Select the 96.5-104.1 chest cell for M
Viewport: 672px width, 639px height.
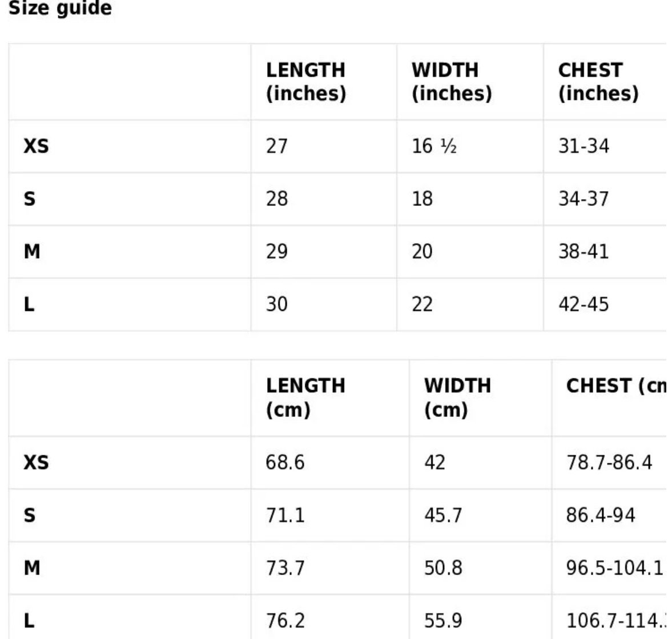coord(614,568)
